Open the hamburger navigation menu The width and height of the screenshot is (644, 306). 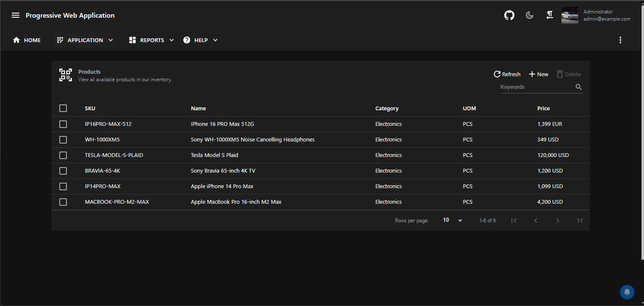16,15
